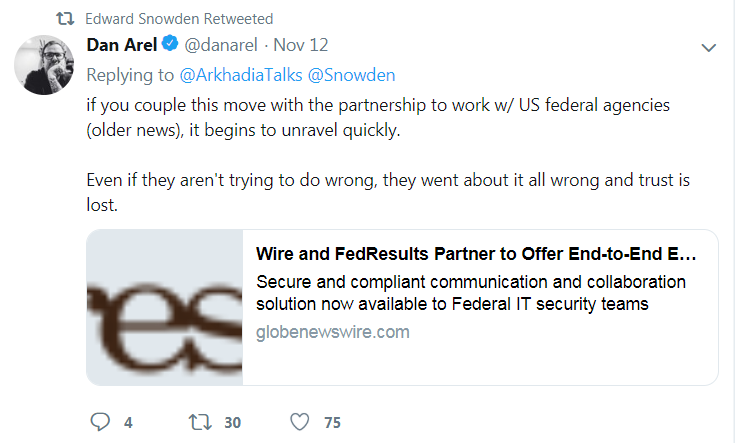The height and width of the screenshot is (443, 735).
Task: Open the Wire and FedResults article headline
Action: coord(476,254)
